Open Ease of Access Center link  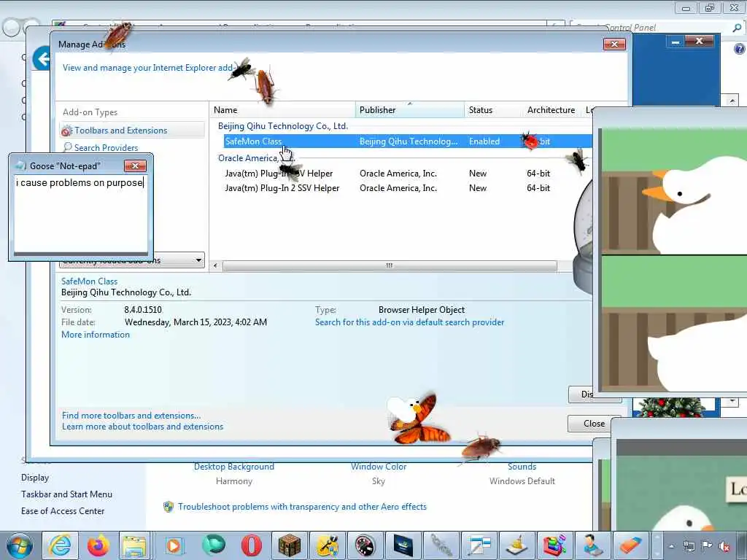63,511
